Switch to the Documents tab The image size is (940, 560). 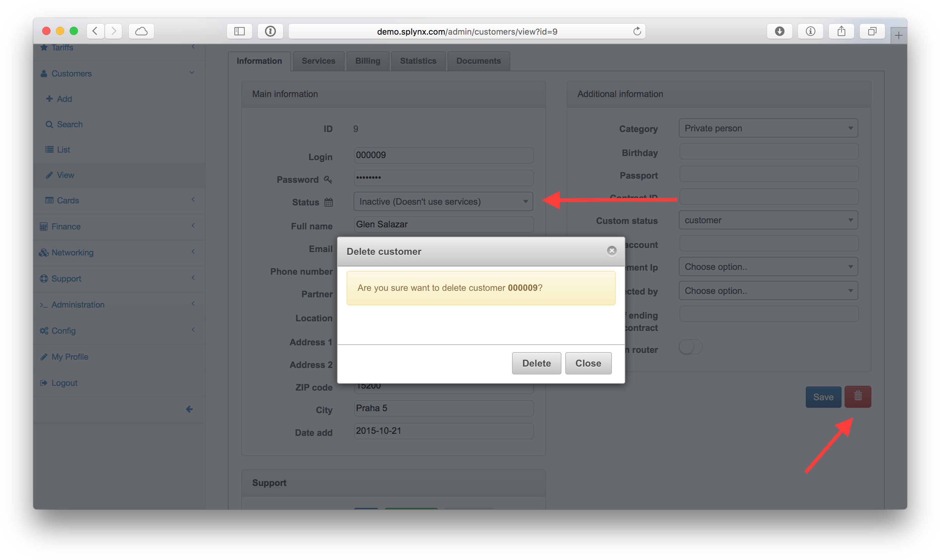(478, 61)
